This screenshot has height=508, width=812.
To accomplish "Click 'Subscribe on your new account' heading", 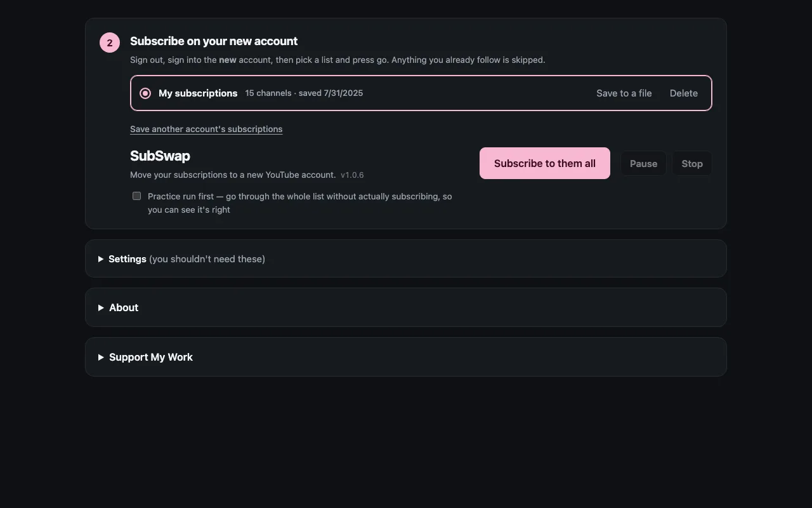I will click(x=214, y=41).
